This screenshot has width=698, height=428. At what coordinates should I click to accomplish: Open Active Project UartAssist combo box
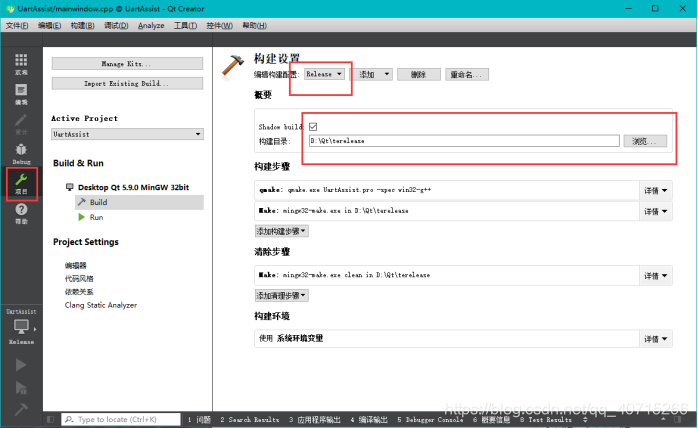click(127, 134)
